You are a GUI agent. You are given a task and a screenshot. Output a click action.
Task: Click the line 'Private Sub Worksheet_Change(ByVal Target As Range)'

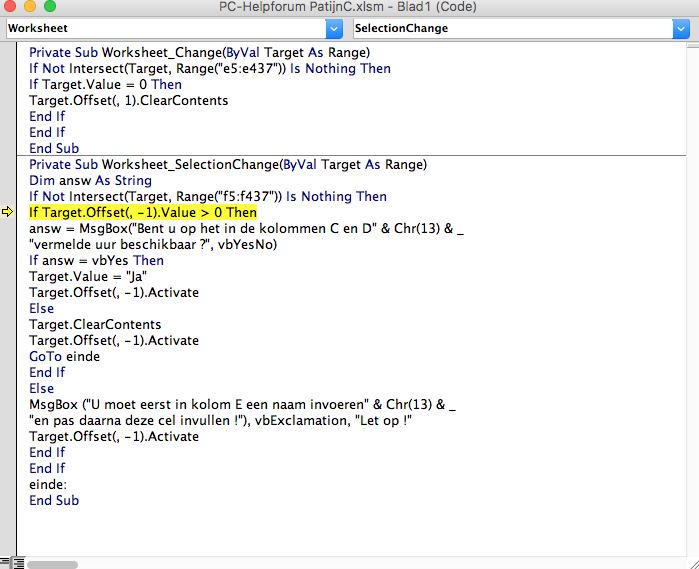click(x=199, y=53)
